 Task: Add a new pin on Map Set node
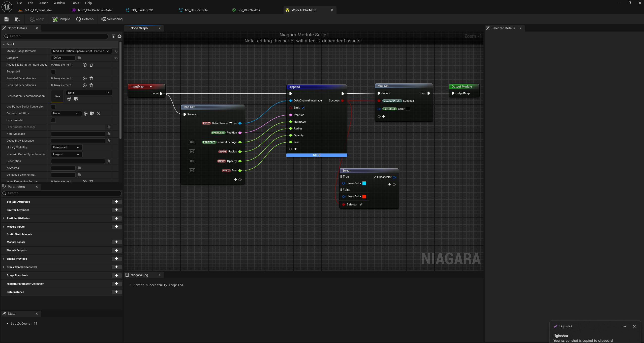384,116
